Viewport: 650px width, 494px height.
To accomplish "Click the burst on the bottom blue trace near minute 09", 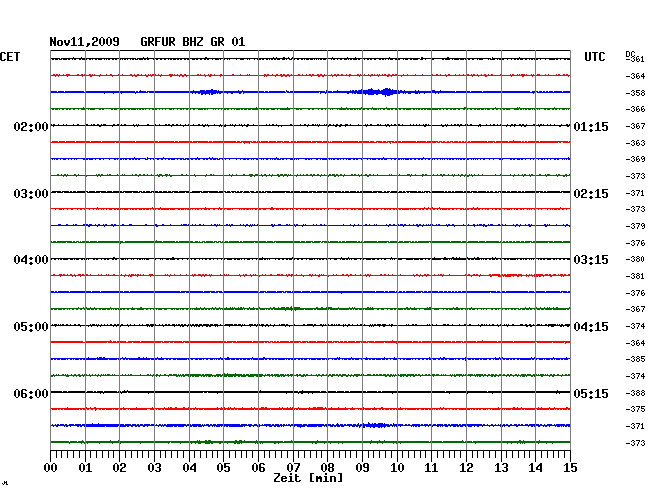I will (375, 425).
